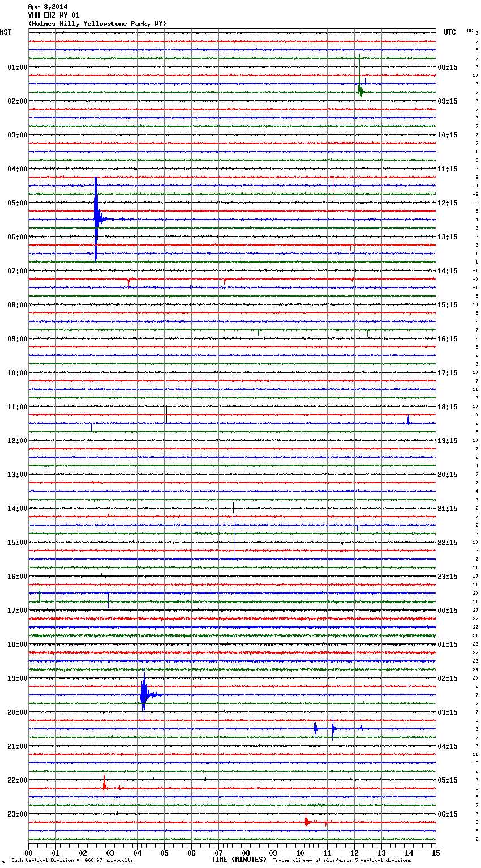Image resolution: width=481 pixels, height=868 pixels.
Task: Click the 06:15 UTC time label
Action: [x=448, y=814]
